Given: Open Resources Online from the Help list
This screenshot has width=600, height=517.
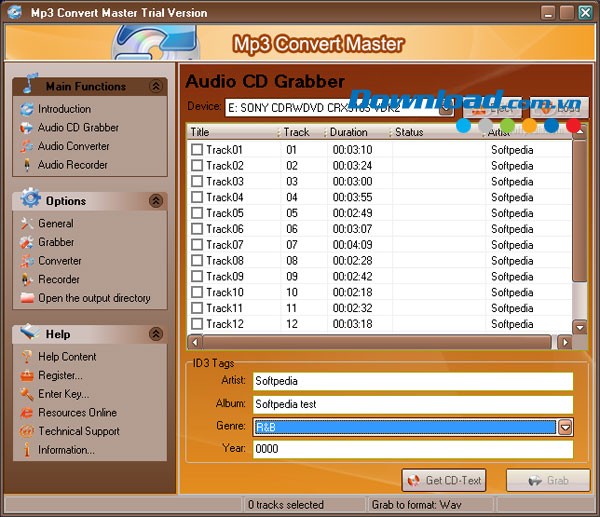Looking at the screenshot, I should (77, 412).
